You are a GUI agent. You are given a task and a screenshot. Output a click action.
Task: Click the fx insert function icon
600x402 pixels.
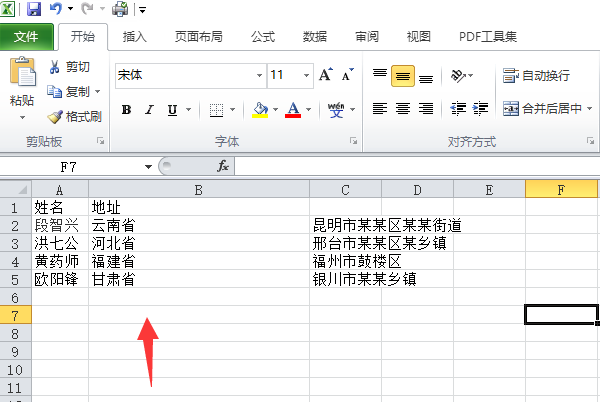coord(223,166)
